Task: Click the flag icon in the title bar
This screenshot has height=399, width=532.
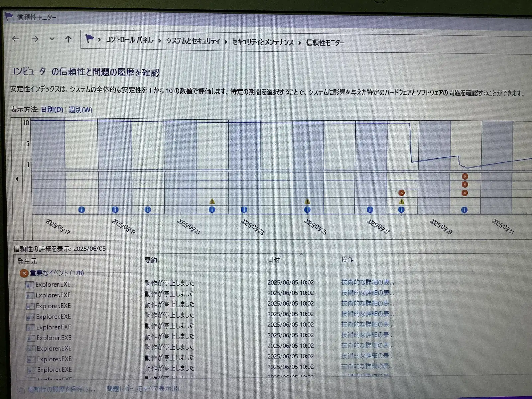Action: coord(9,16)
